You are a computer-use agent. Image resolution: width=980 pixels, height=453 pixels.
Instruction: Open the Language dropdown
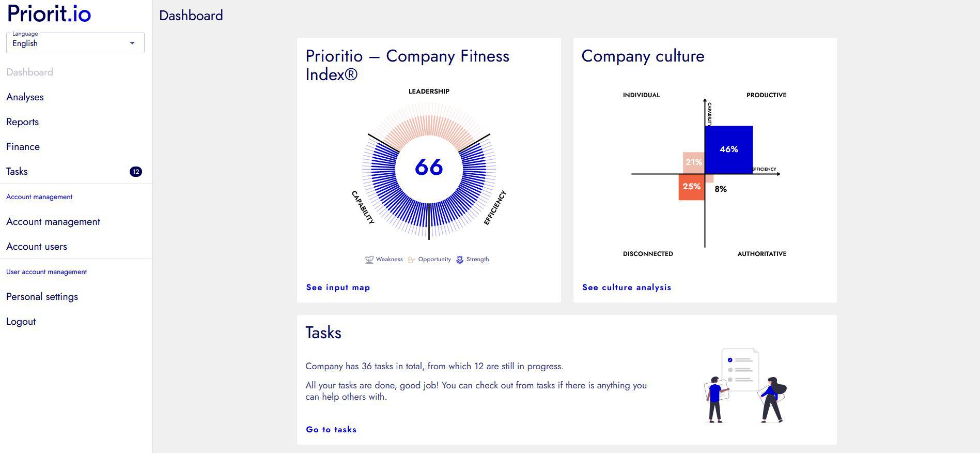click(x=75, y=43)
